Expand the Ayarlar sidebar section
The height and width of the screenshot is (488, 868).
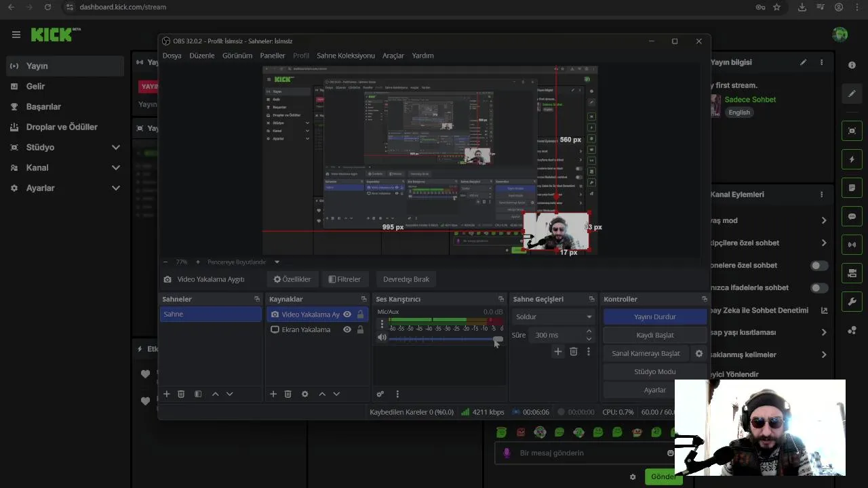click(x=116, y=188)
